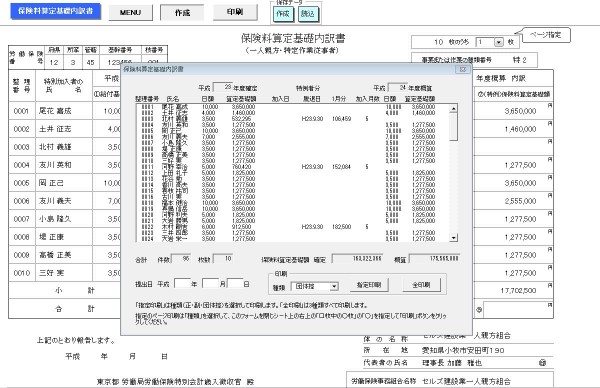This screenshot has width=600, height=388.
Task: Click the blue 保険料算定基礎内訳書 title button
Action: (x=55, y=11)
